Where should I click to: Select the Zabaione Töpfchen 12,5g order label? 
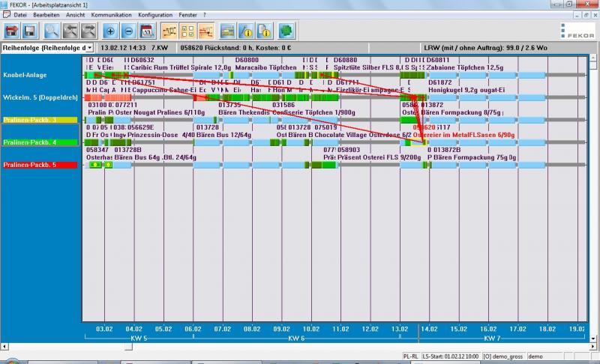point(465,67)
